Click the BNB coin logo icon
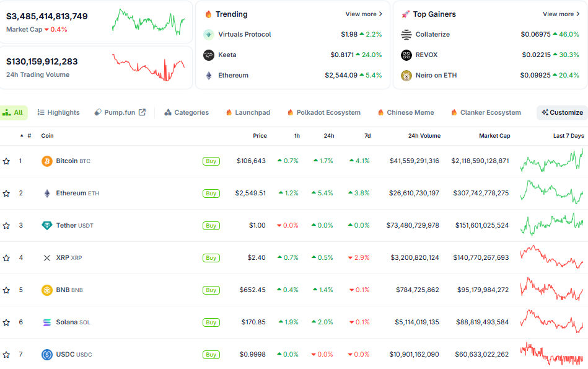Viewport: 588px width, 369px height. click(47, 290)
